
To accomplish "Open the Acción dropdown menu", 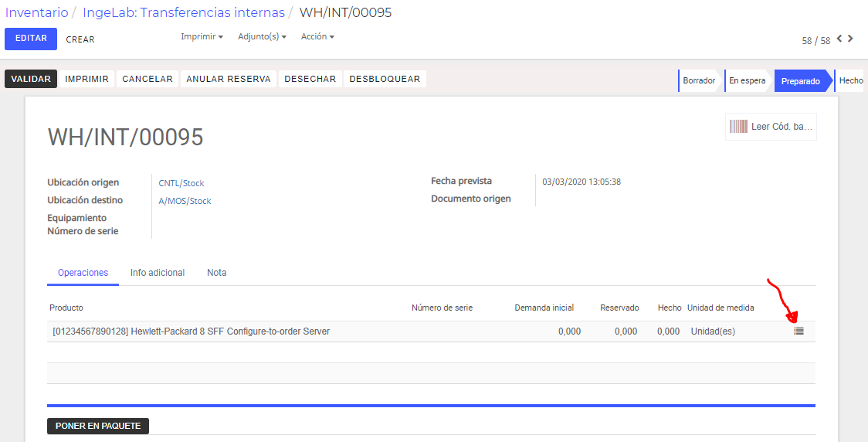I will (x=317, y=36).
